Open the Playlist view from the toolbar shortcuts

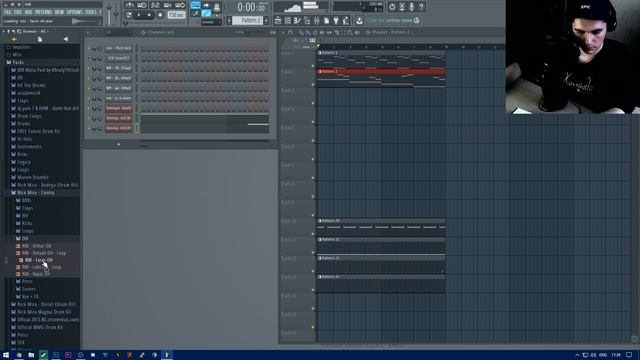[x=278, y=20]
